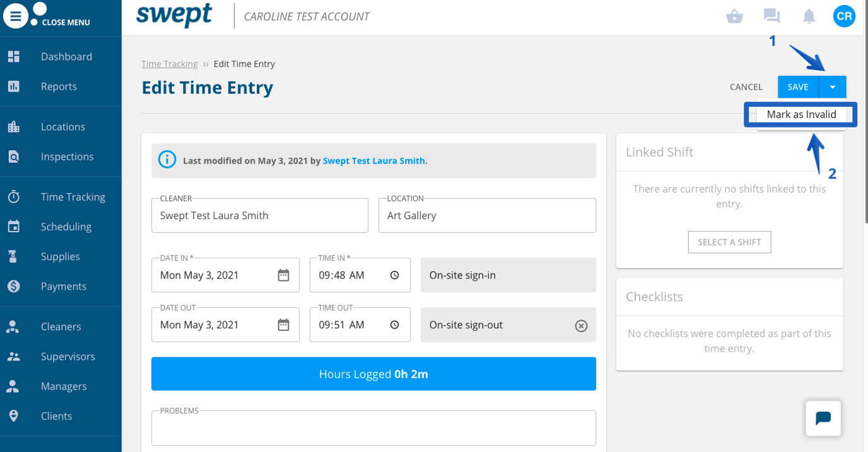Viewport: 868px width, 452px height.
Task: Open the chat widget bubble at bottom right
Action: [823, 418]
